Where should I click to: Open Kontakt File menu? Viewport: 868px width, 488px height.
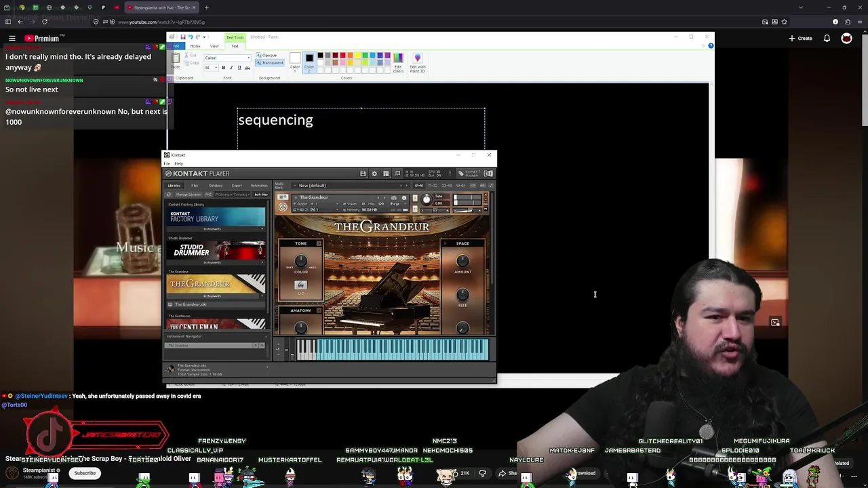point(167,163)
